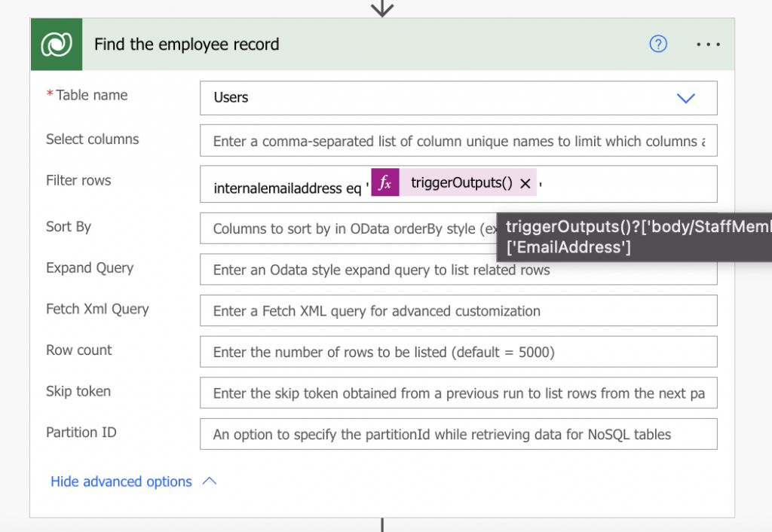The height and width of the screenshot is (532, 772).
Task: Click the Filter rows input field
Action: [x=626, y=185]
